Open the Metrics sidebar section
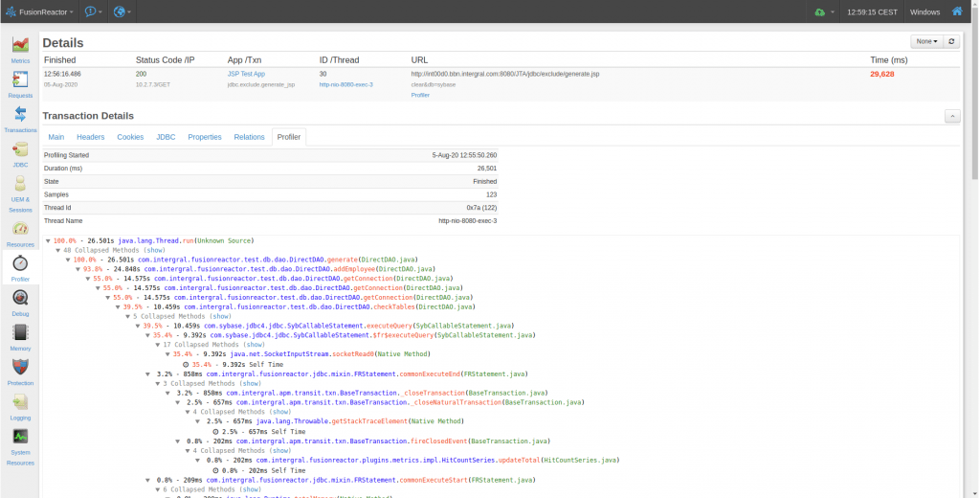 point(20,50)
